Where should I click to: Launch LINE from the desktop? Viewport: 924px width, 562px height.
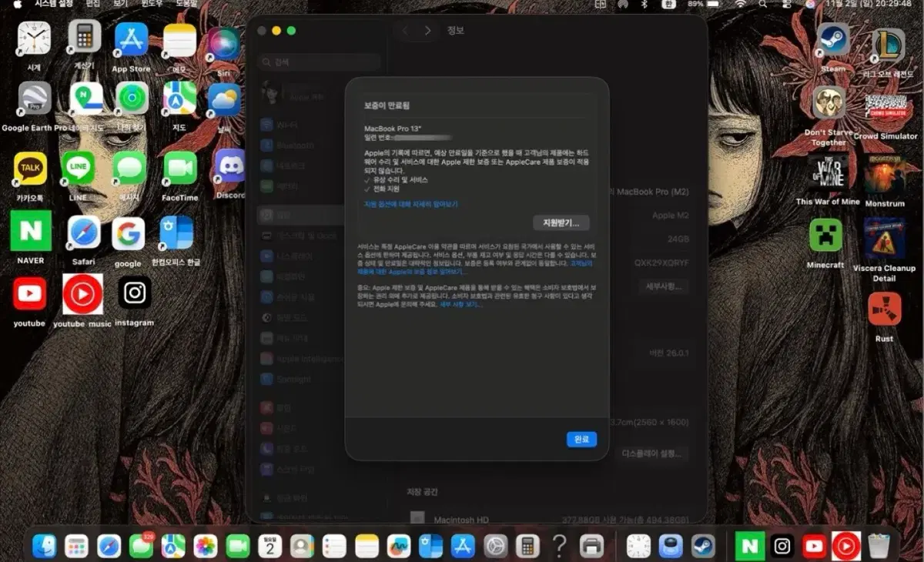pos(78,169)
